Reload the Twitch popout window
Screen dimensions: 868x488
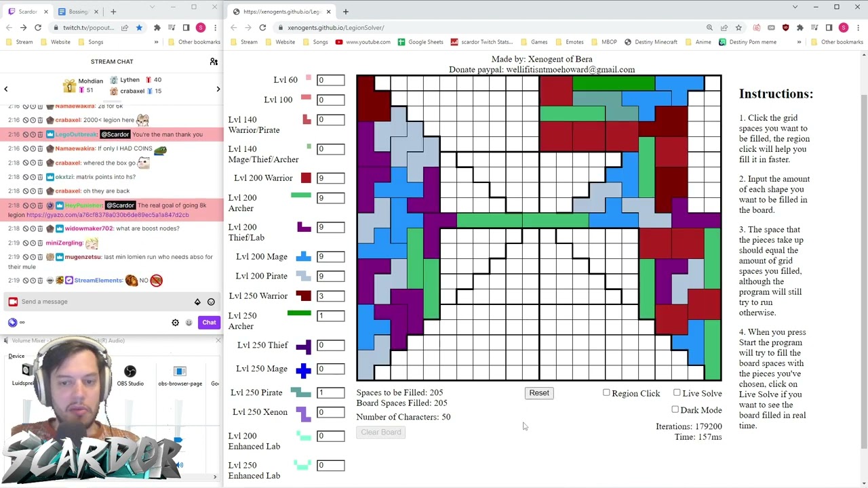tap(38, 28)
